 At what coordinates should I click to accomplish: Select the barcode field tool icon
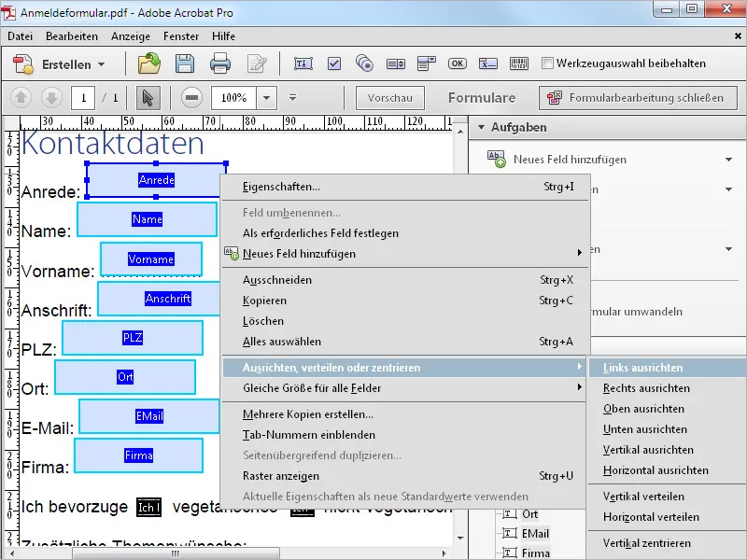pos(519,63)
